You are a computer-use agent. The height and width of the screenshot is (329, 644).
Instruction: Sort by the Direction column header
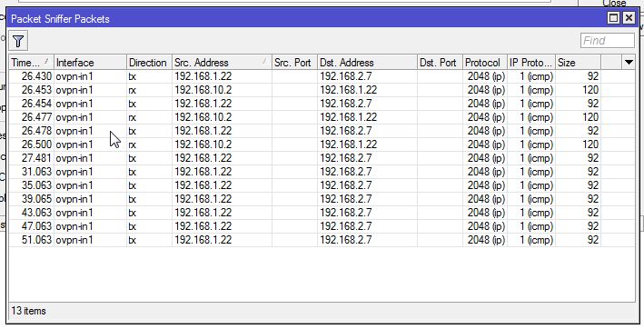(x=149, y=63)
